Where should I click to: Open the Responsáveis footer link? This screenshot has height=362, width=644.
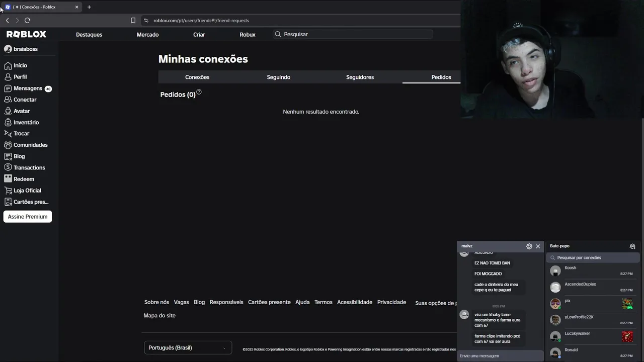click(226, 302)
